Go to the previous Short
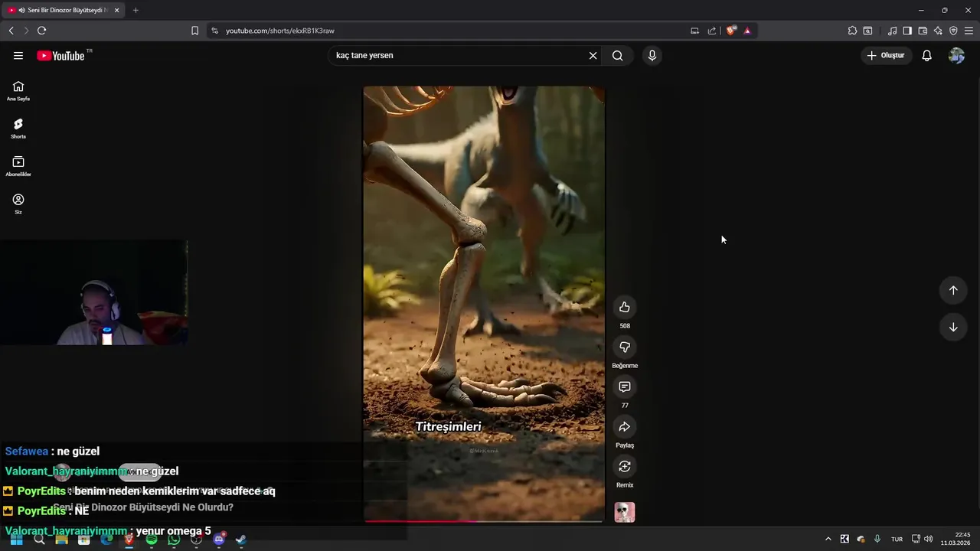The width and height of the screenshot is (980, 551). tap(953, 290)
